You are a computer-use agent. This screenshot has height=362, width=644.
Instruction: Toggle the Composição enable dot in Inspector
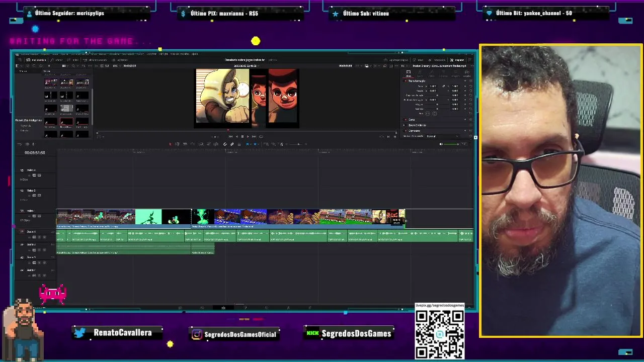pyautogui.click(x=406, y=131)
